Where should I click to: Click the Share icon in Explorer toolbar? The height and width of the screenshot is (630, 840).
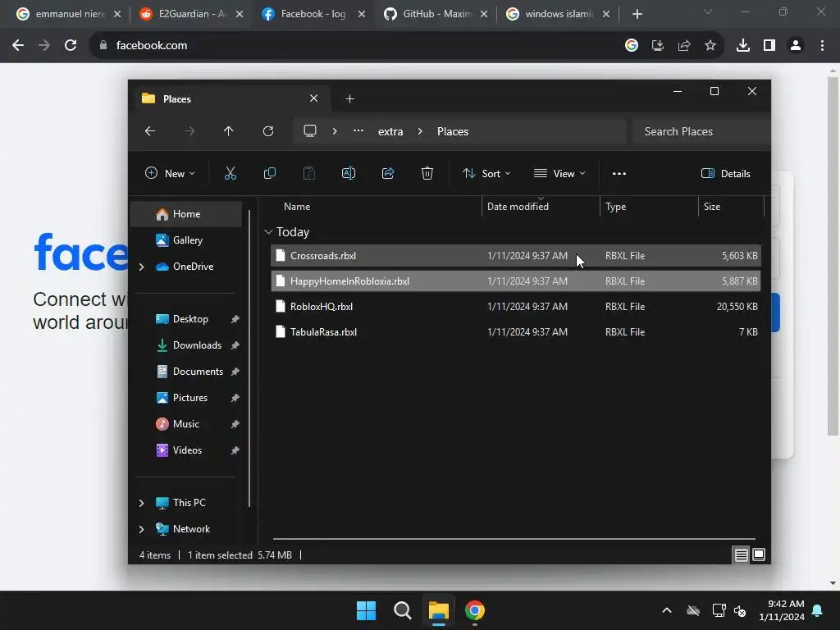point(388,173)
